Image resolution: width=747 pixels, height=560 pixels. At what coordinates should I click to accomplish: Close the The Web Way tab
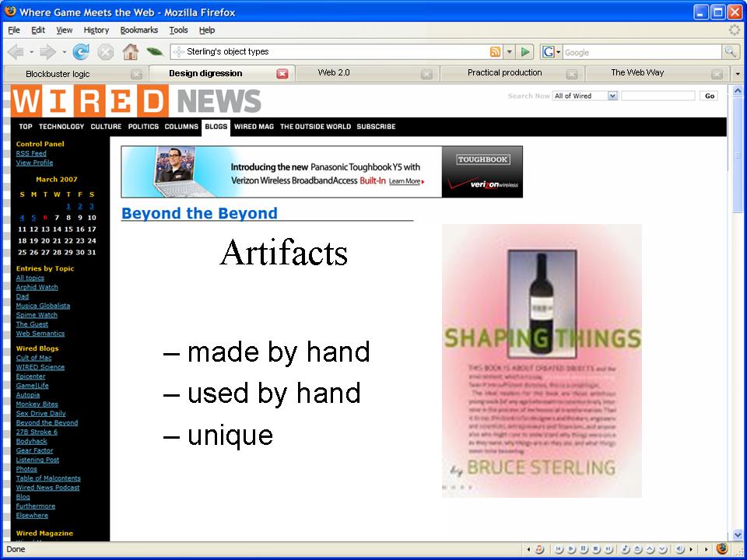tap(717, 75)
